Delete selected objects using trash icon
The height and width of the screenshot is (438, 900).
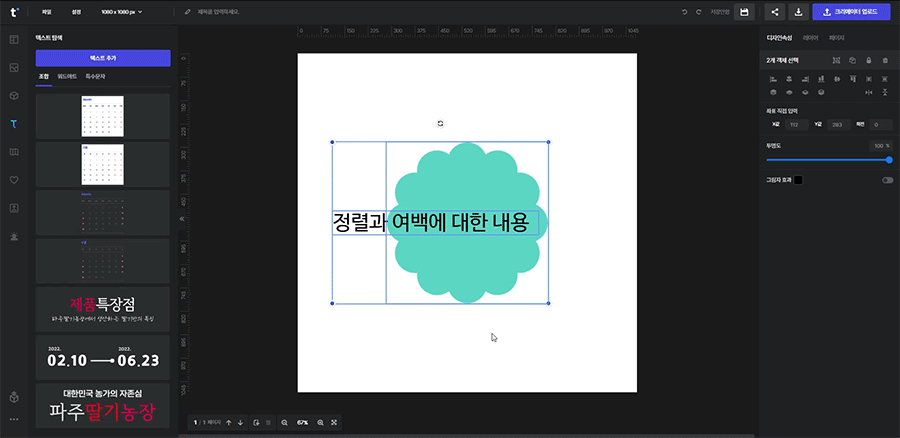(885, 61)
